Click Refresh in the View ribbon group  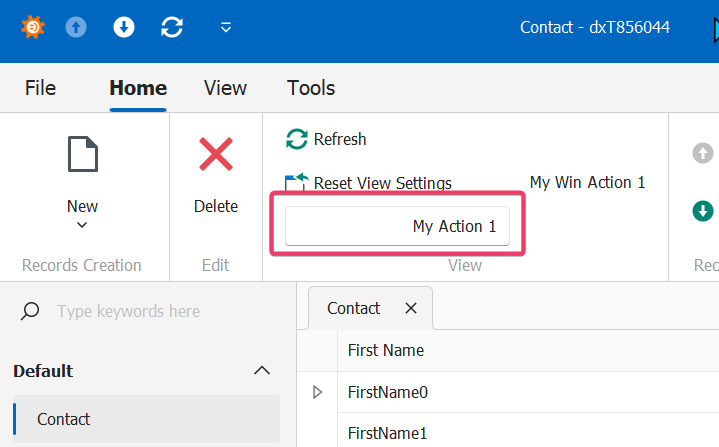(327, 139)
